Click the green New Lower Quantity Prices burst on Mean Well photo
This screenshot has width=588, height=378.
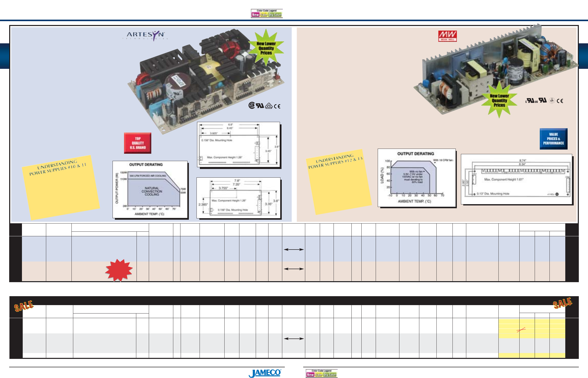(x=499, y=100)
